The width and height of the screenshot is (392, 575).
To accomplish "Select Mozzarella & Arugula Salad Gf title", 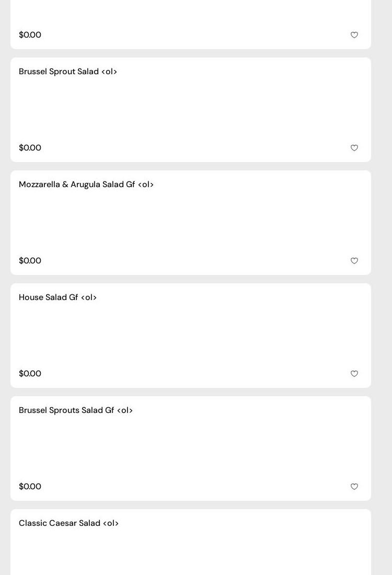I will point(86,185).
